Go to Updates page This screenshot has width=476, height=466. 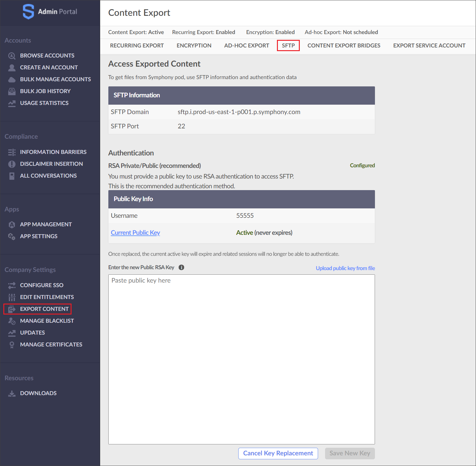(x=33, y=333)
